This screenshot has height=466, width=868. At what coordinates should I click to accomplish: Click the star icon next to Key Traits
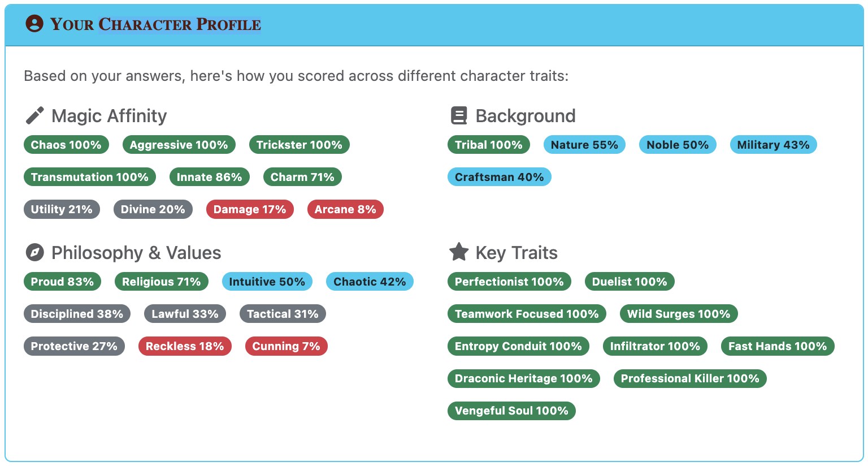coord(458,252)
